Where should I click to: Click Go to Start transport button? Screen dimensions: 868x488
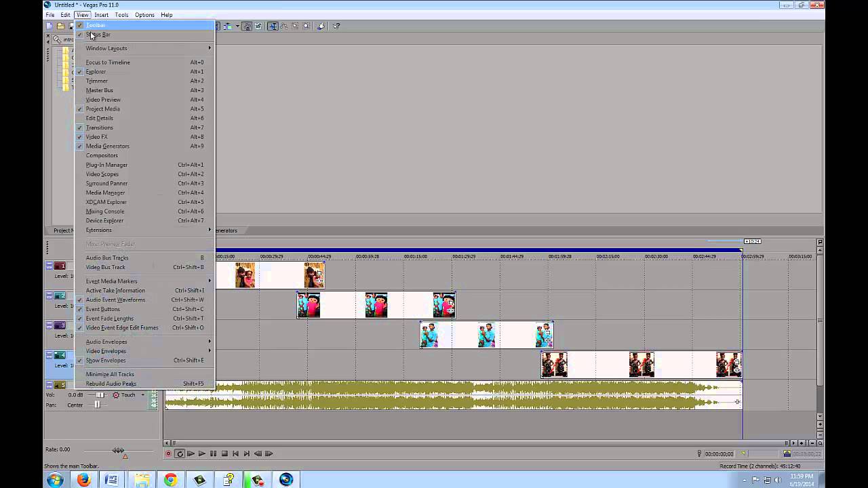click(236, 453)
